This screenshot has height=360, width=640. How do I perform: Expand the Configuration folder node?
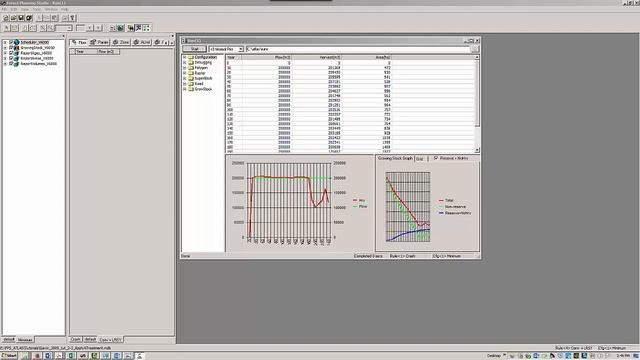[184, 57]
